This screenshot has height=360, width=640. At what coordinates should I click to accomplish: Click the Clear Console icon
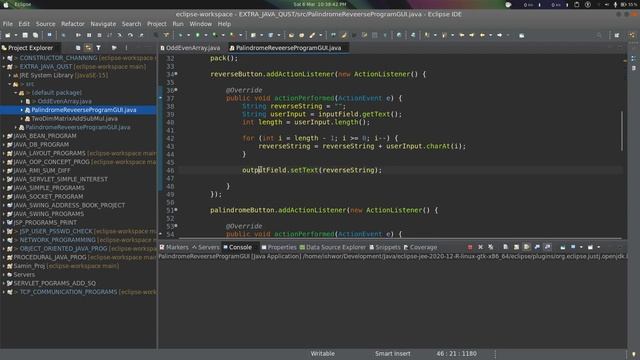pyautogui.click(x=506, y=247)
